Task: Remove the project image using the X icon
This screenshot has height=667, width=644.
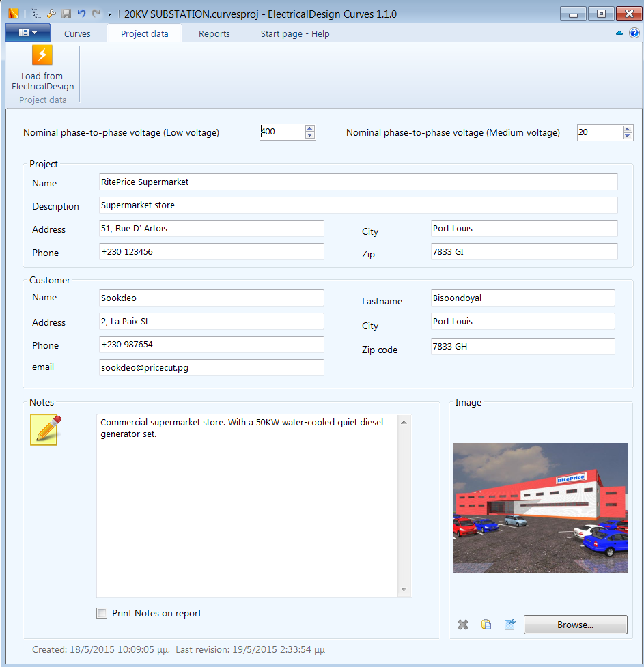Action: (463, 624)
